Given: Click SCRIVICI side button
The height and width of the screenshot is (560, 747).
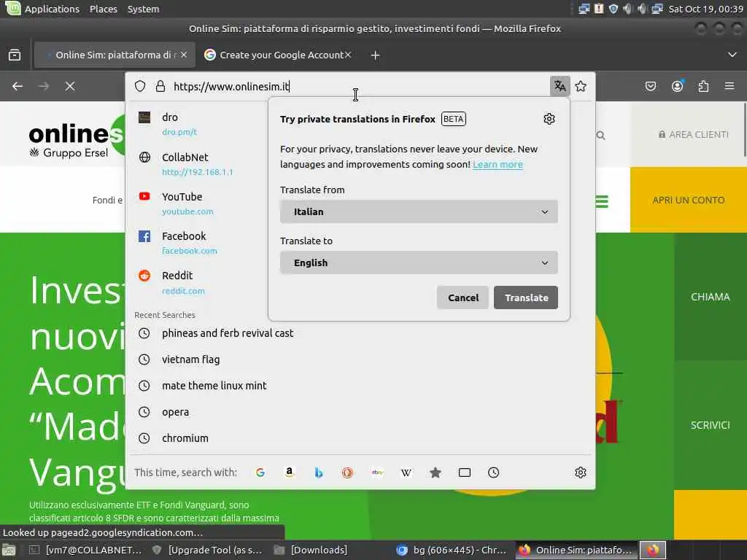Looking at the screenshot, I should pyautogui.click(x=711, y=425).
